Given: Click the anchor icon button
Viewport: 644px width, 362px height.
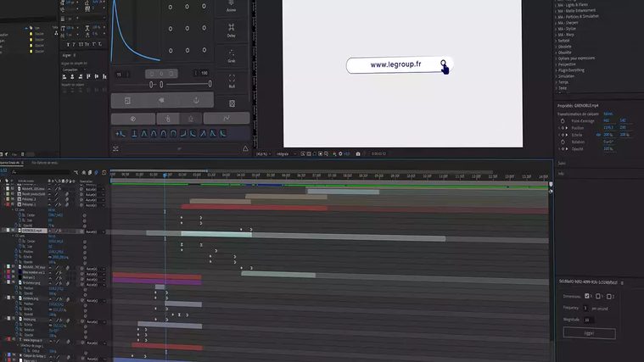Looking at the screenshot, I should [x=196, y=100].
